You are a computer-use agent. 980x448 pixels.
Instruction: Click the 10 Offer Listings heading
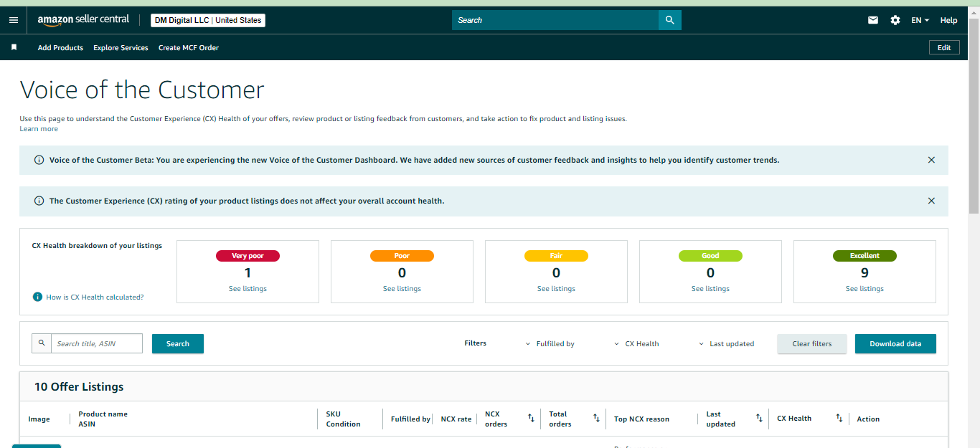[79, 387]
